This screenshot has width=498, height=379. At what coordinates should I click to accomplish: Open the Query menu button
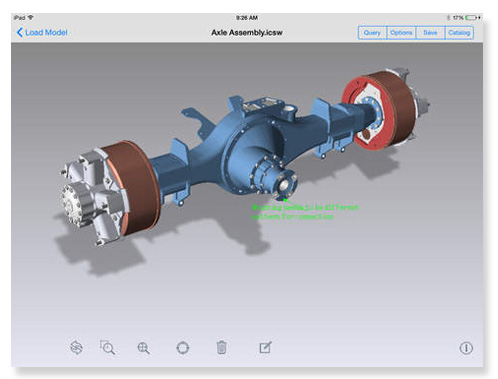point(372,33)
